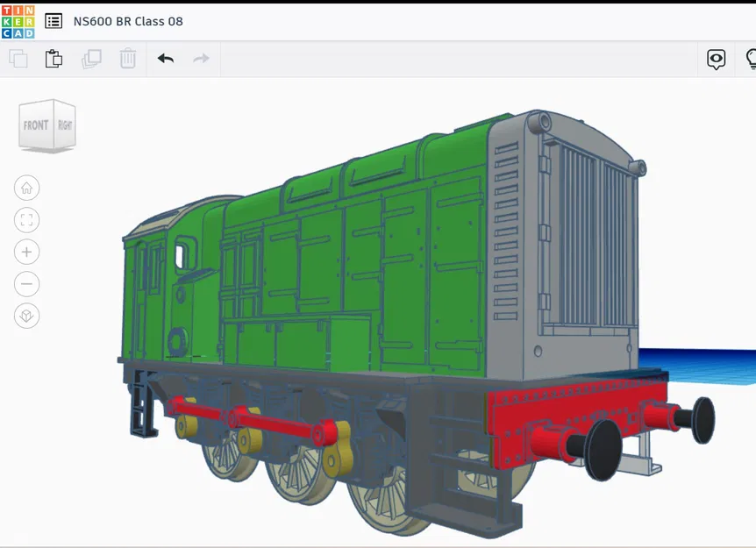Click the Delete trash icon

click(x=128, y=58)
